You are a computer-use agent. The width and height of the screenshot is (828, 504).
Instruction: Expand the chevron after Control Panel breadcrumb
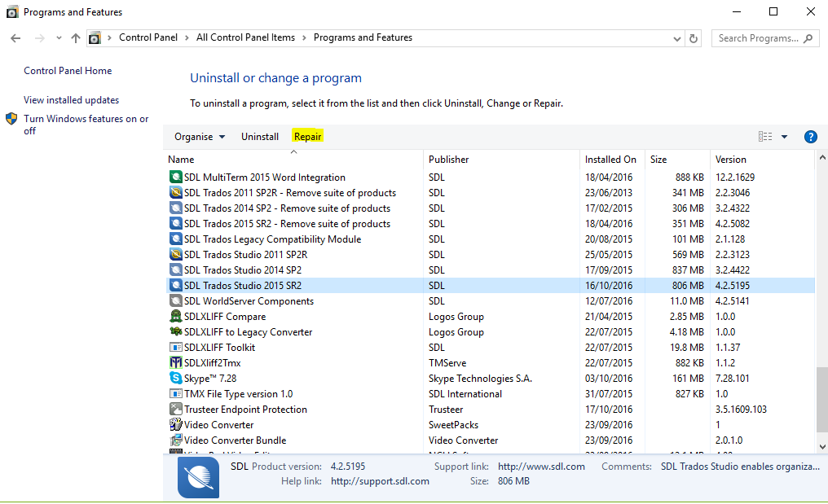tap(187, 38)
